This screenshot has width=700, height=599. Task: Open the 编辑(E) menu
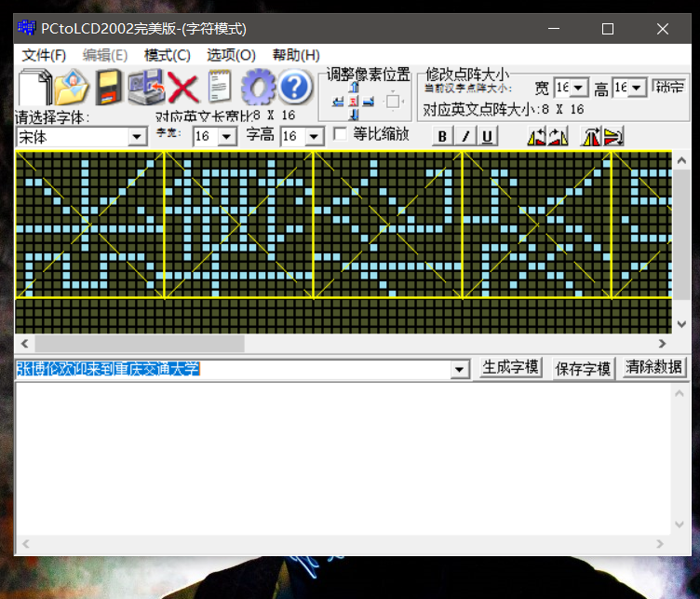pos(105,55)
